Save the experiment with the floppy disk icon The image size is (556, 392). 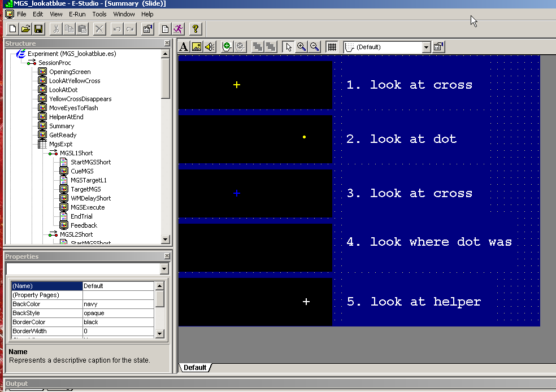point(38,29)
